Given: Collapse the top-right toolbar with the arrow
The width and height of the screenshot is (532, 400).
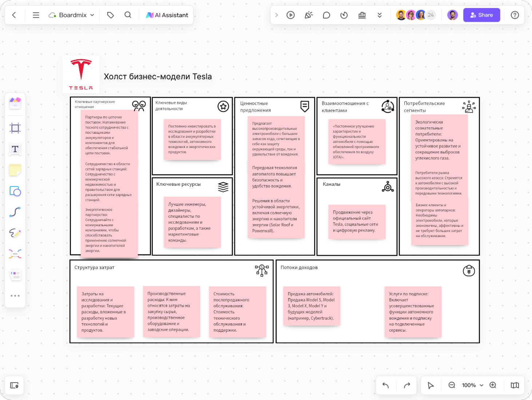Looking at the screenshot, I should coord(277,15).
